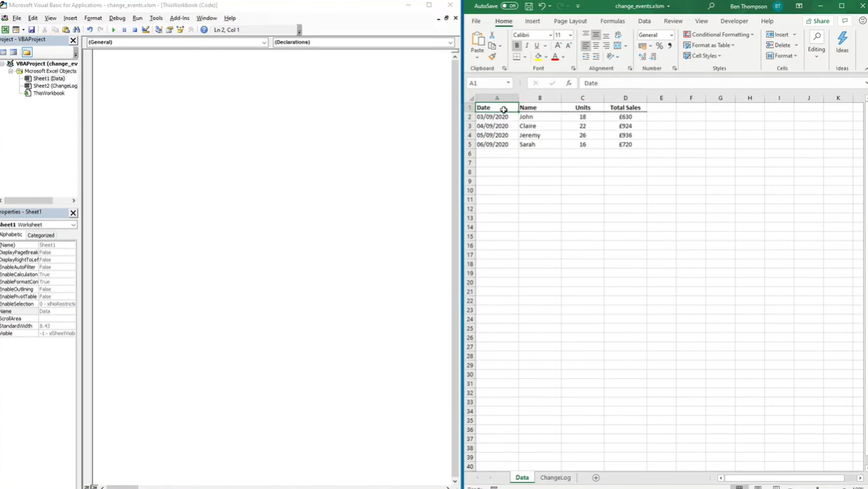Close the Project explorer panel

(x=73, y=40)
